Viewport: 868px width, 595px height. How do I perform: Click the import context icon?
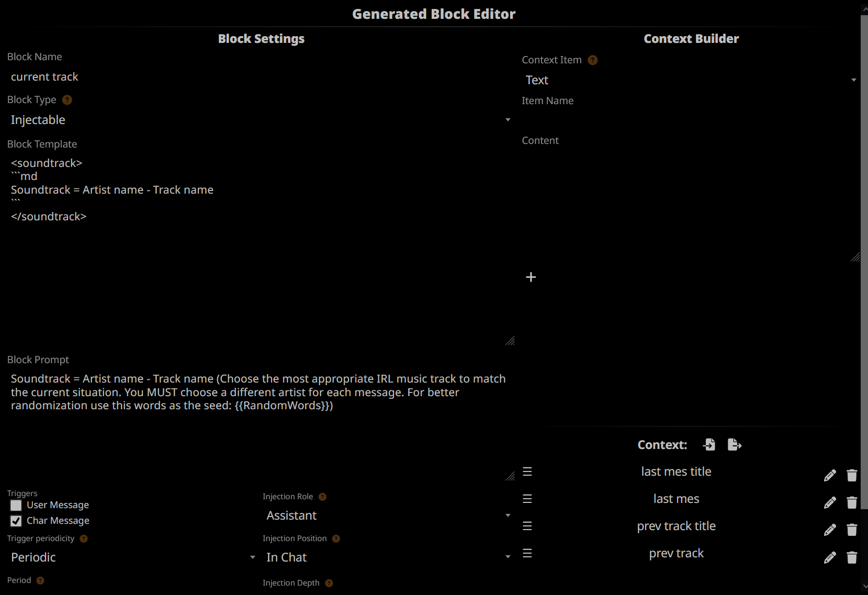(709, 444)
